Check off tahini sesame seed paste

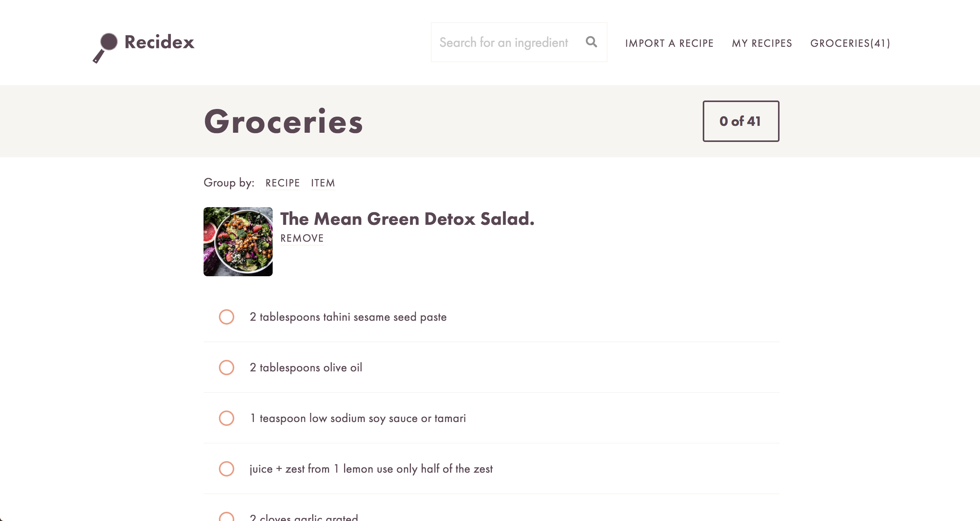(x=227, y=317)
